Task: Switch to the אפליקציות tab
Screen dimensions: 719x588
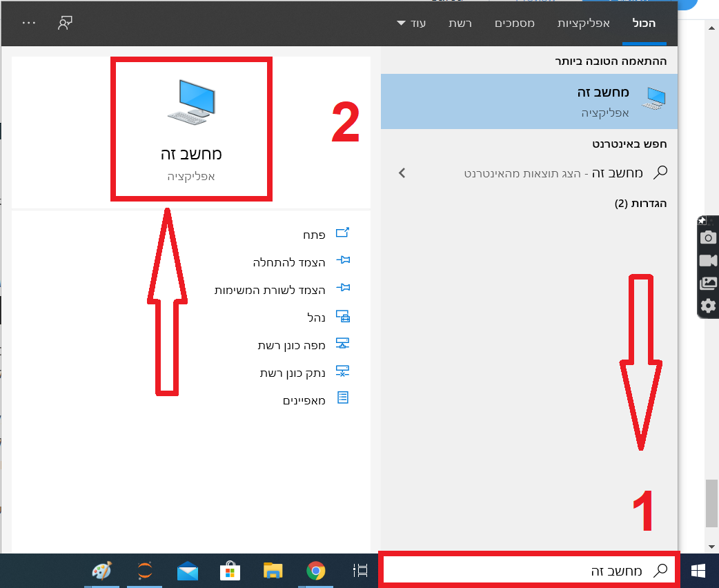Action: pos(583,23)
